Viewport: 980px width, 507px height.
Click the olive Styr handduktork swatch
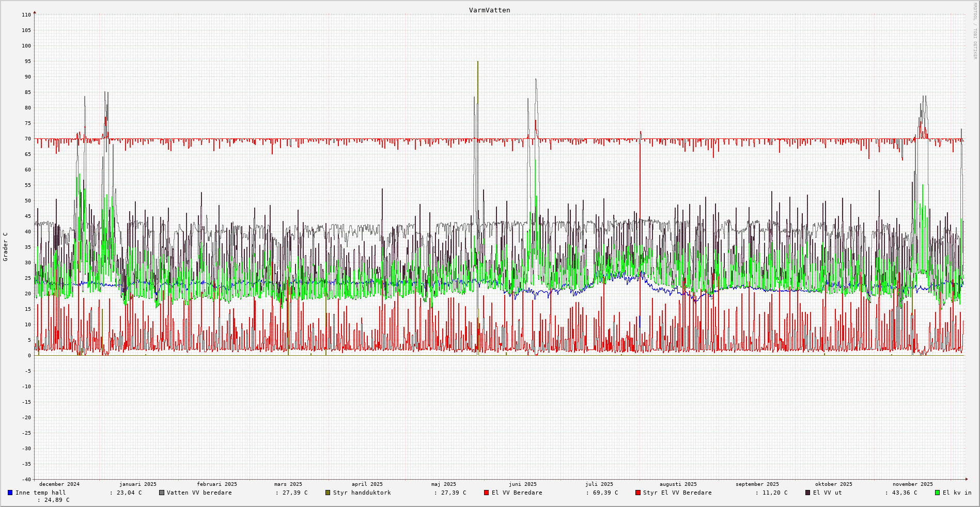[328, 493]
